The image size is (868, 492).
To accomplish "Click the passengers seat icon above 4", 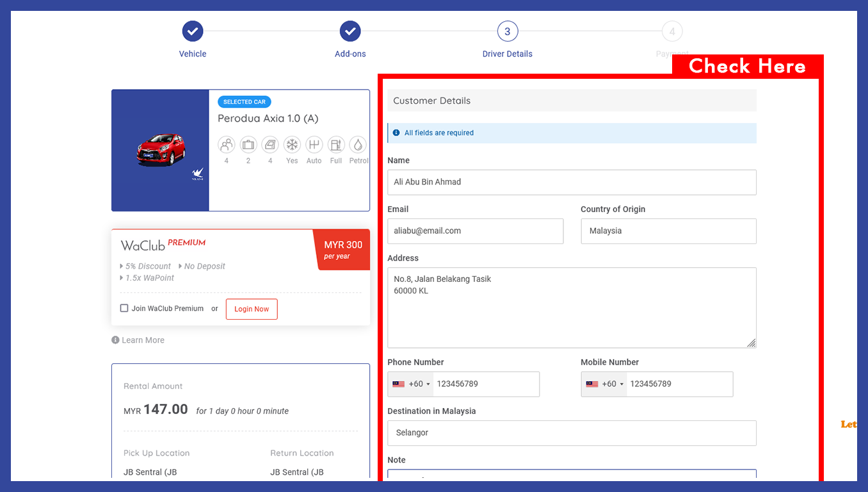I will (x=227, y=144).
